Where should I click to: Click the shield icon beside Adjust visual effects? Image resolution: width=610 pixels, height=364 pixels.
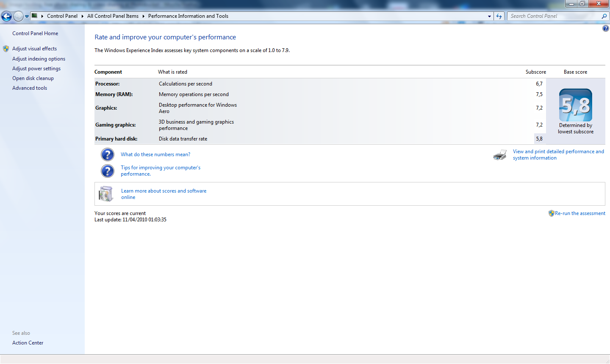[6, 48]
